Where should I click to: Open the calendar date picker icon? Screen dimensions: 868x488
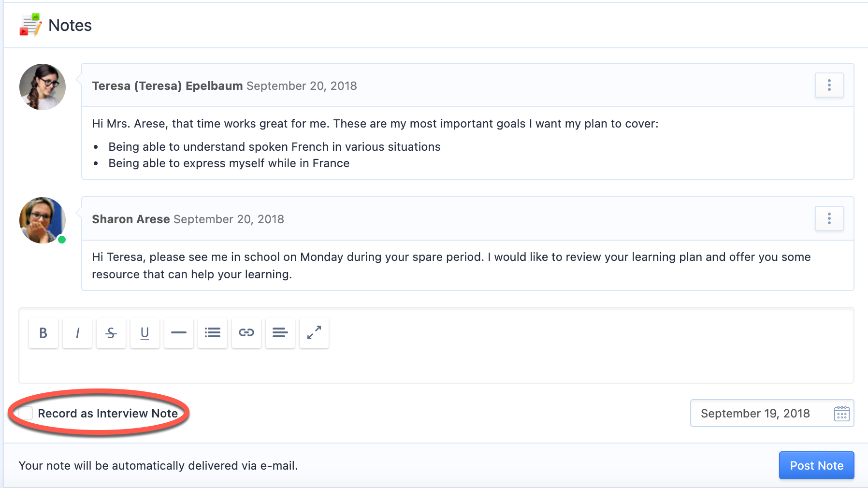[842, 414]
